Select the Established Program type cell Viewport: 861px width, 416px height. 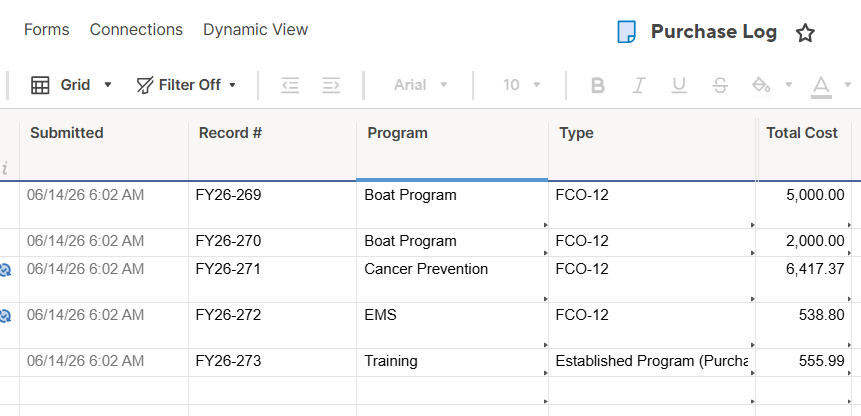point(652,363)
